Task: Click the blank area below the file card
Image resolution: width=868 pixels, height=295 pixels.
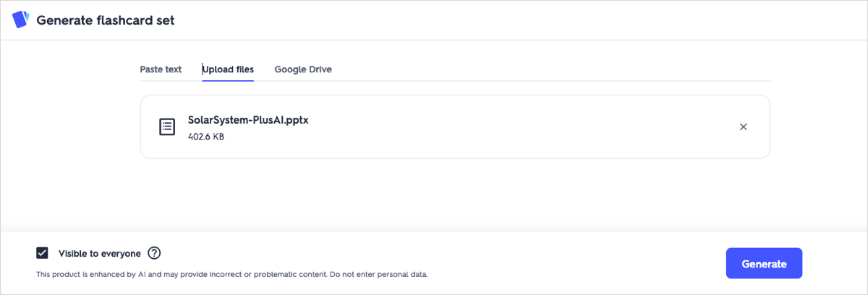Action: tap(455, 194)
